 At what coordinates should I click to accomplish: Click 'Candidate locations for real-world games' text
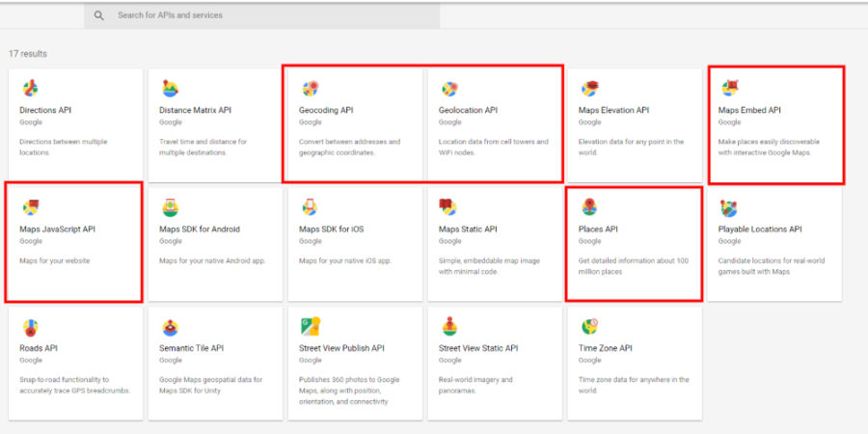point(772,266)
